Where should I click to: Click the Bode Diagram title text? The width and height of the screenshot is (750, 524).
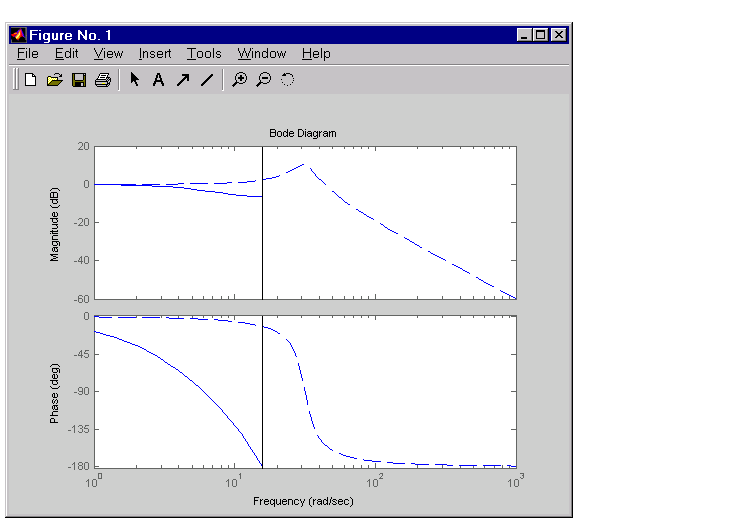point(303,133)
